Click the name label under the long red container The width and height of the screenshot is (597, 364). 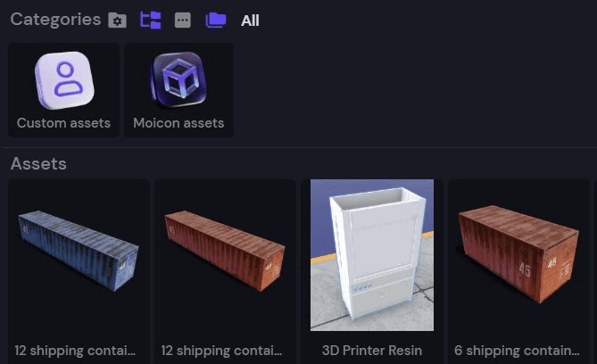click(221, 351)
